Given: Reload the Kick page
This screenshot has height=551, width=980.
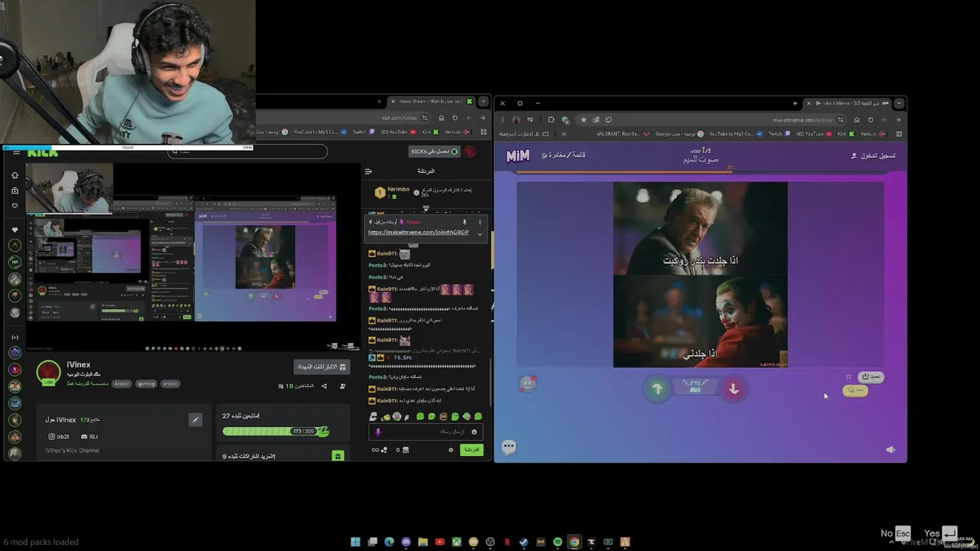Looking at the screenshot, I should click(x=455, y=118).
